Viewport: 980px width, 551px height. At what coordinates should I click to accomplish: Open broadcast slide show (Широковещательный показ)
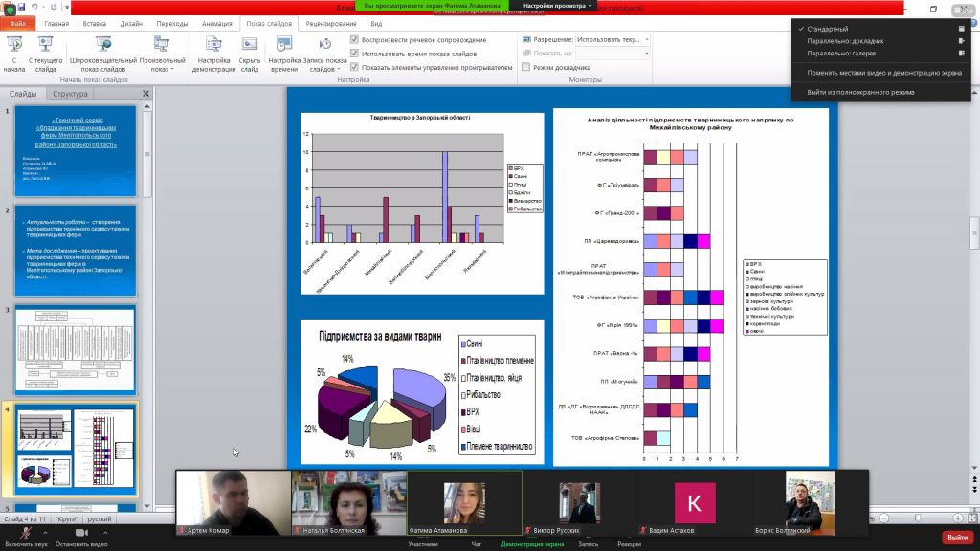click(x=103, y=54)
